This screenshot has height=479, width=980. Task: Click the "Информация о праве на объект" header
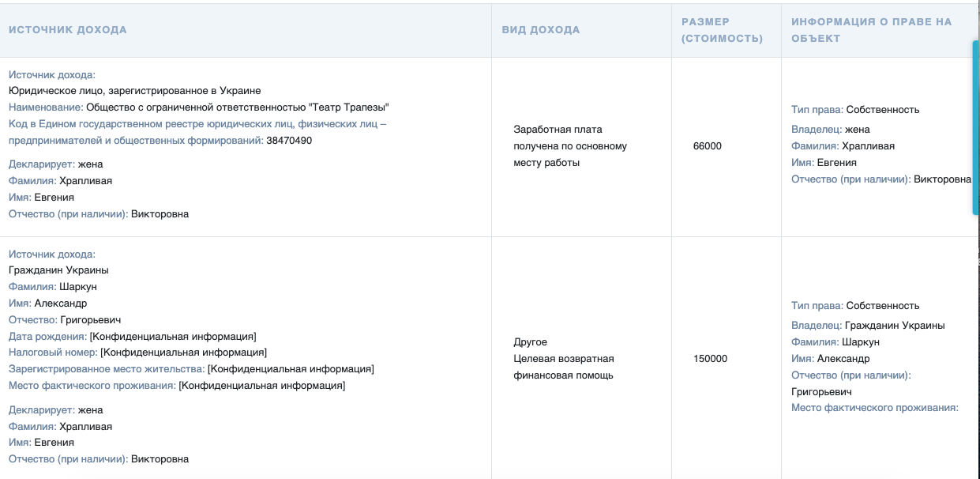click(871, 30)
